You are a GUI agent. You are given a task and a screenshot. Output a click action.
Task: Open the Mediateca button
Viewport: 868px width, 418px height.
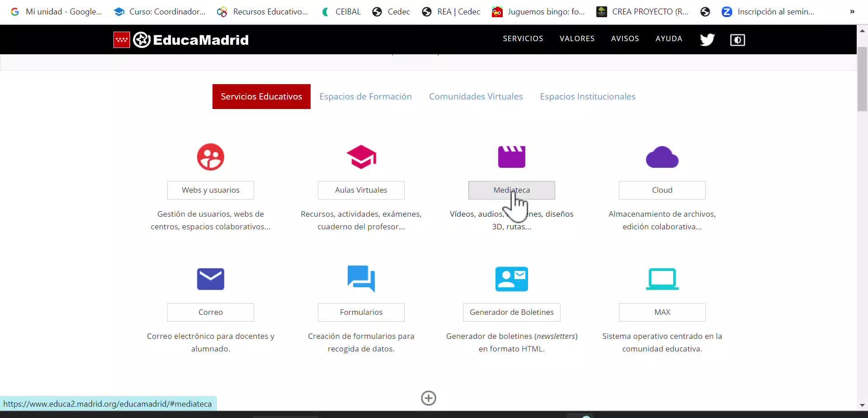coord(512,190)
